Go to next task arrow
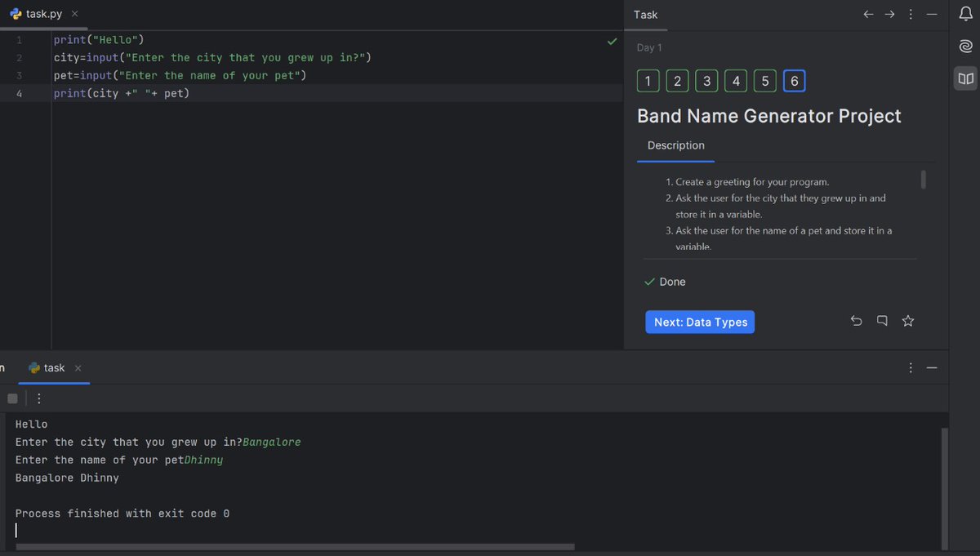Screen dimensions: 980x556 890,15
